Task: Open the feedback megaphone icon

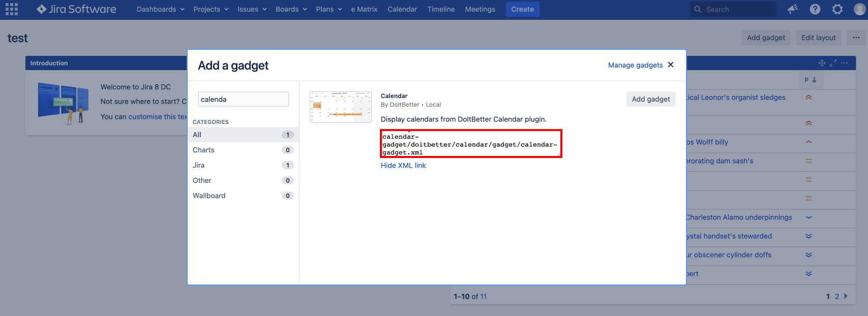Action: coord(792,9)
